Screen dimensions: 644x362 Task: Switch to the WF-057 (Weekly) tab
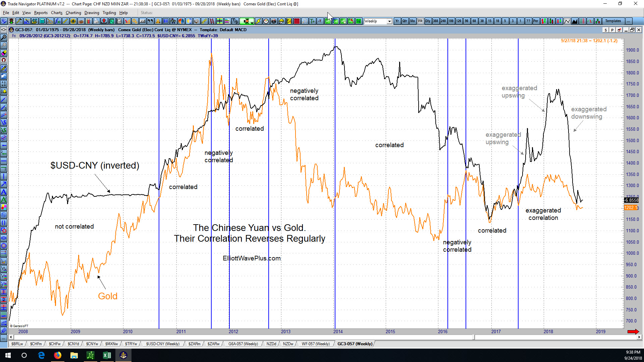point(316,344)
